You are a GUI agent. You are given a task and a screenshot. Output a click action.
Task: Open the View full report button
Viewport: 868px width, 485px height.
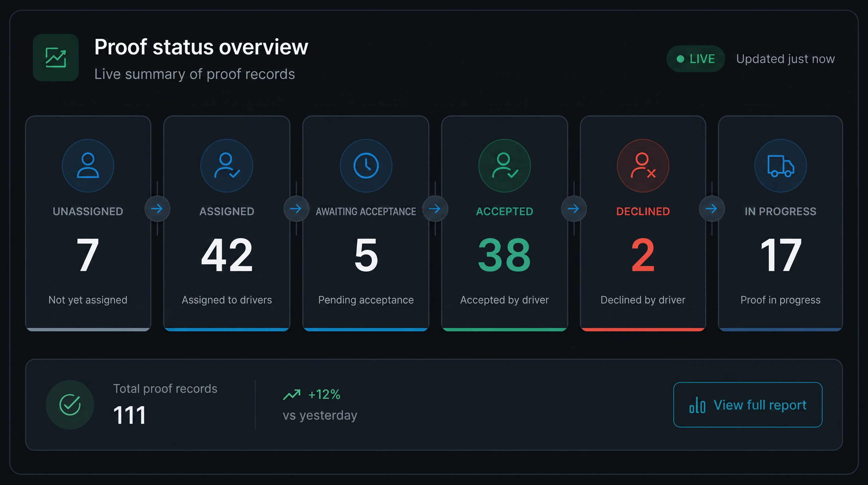pyautogui.click(x=748, y=405)
